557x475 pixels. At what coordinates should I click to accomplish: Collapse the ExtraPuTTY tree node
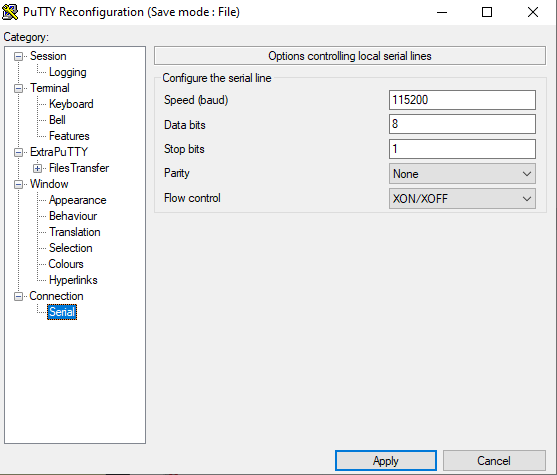pyautogui.click(x=18, y=152)
